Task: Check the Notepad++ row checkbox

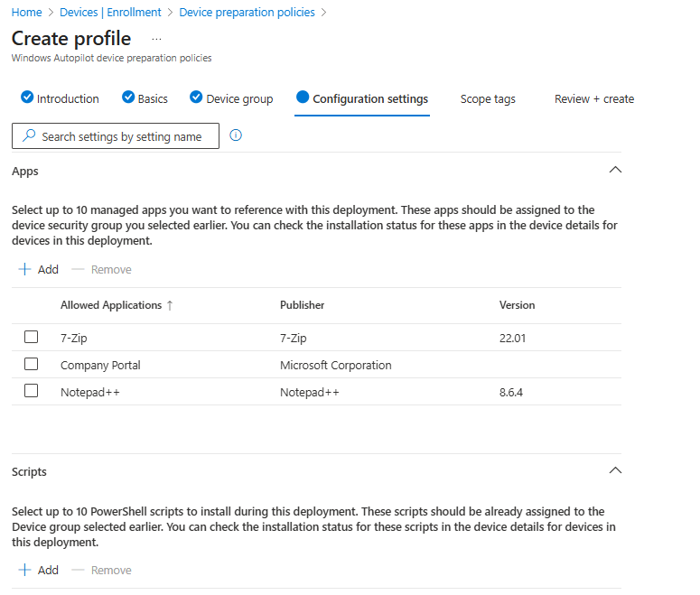Action: (x=32, y=391)
